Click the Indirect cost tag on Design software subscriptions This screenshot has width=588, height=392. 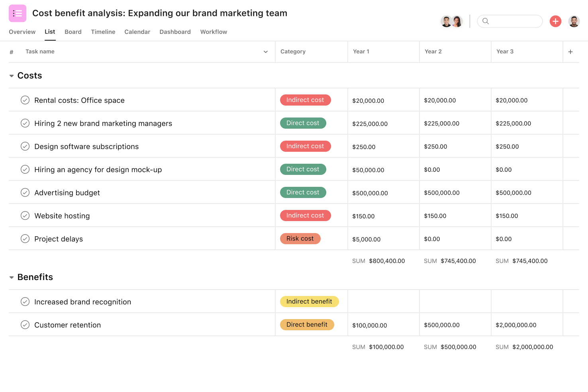coord(305,146)
